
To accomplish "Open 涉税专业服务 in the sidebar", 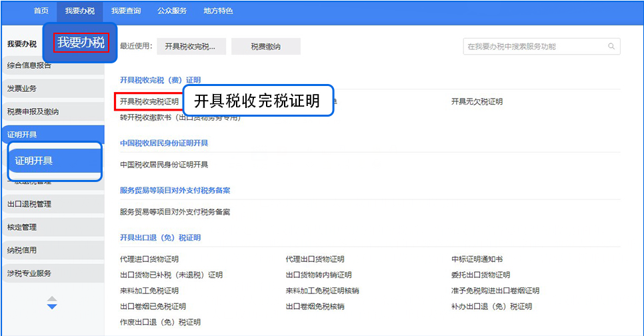I will [29, 273].
